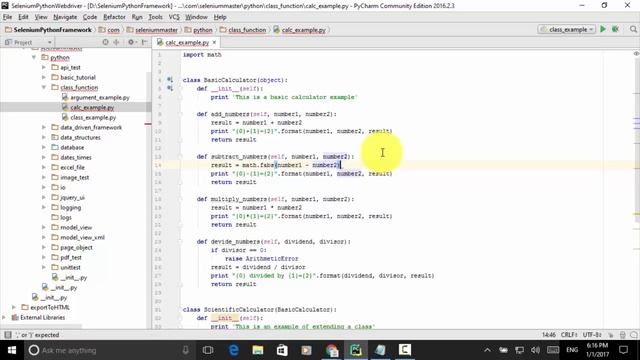This screenshot has height=360, width=640.
Task: Open Project panel settings gear
Action: [131, 42]
